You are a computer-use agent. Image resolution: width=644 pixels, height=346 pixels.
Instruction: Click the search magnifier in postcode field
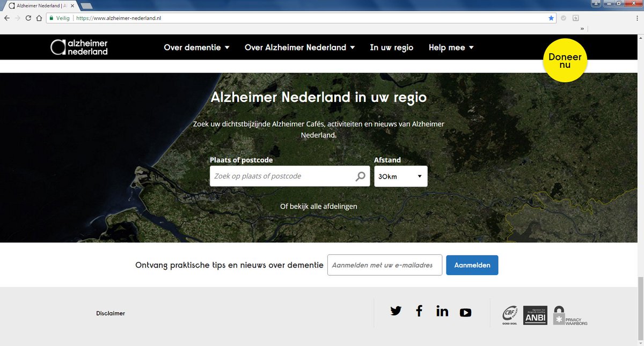[x=361, y=176]
